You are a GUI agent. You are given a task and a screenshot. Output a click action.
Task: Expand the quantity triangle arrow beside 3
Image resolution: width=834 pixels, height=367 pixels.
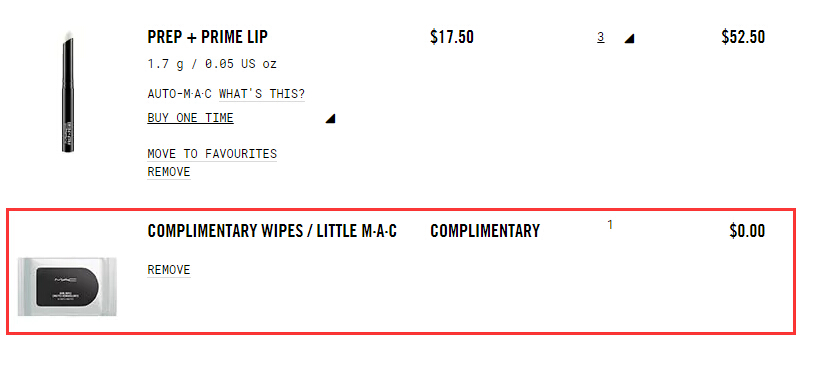(x=629, y=39)
